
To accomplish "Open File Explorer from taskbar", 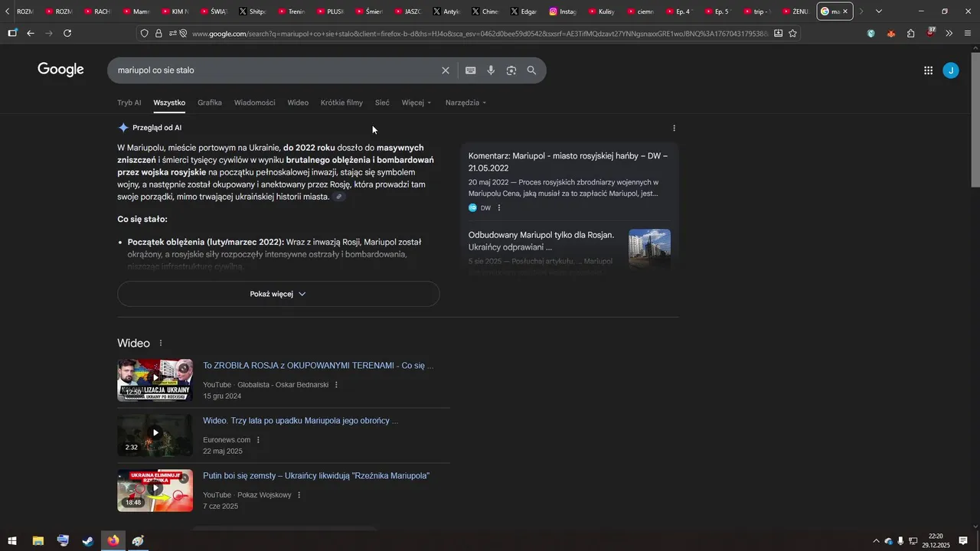I will click(x=38, y=541).
